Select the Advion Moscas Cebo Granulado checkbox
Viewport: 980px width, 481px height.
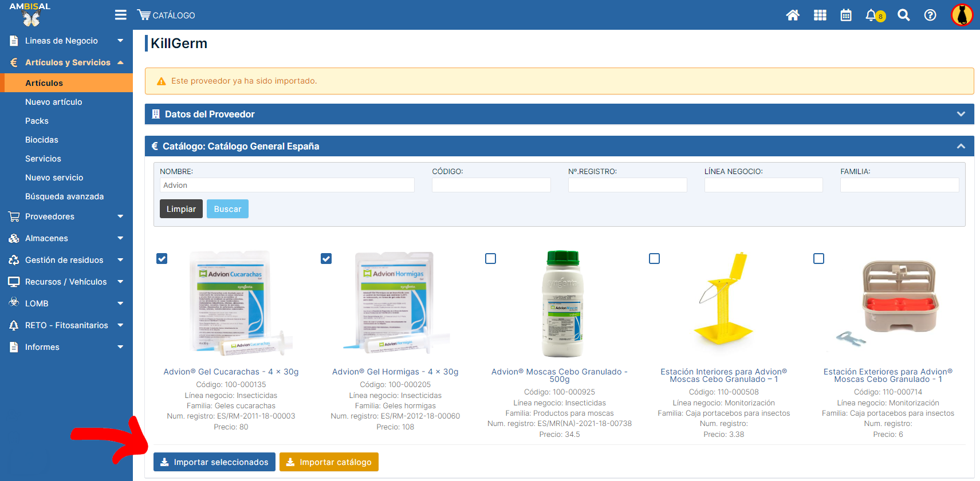(490, 259)
